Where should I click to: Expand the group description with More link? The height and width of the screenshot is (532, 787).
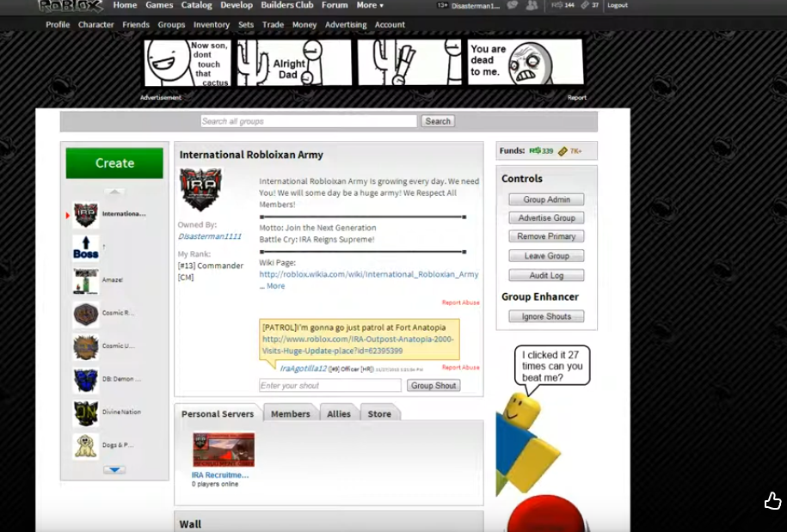coord(275,286)
